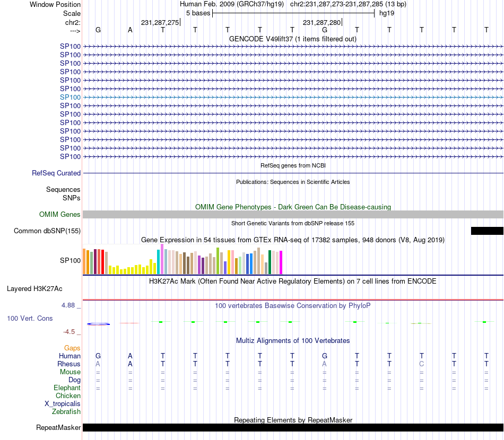This screenshot has height=440, width=504.
Task: Click the GTEx Gene Expression in 54 tissues title
Action: coord(293,240)
